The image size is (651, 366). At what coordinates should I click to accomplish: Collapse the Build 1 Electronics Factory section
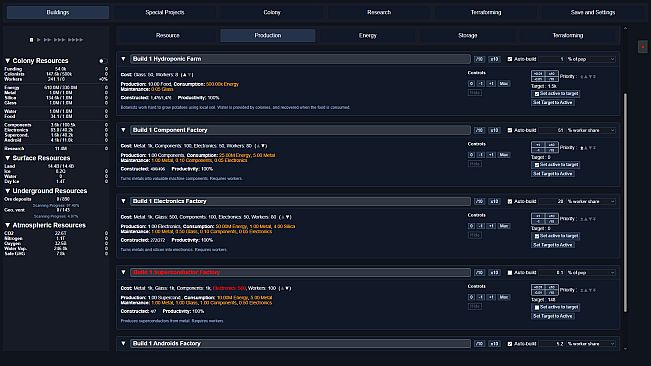point(123,201)
